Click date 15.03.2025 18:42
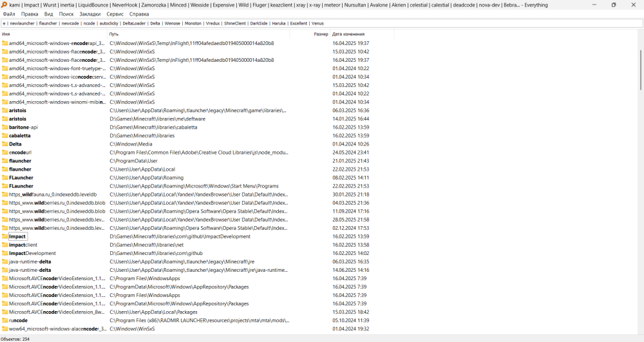The height and width of the screenshot is (342, 644). [351, 312]
